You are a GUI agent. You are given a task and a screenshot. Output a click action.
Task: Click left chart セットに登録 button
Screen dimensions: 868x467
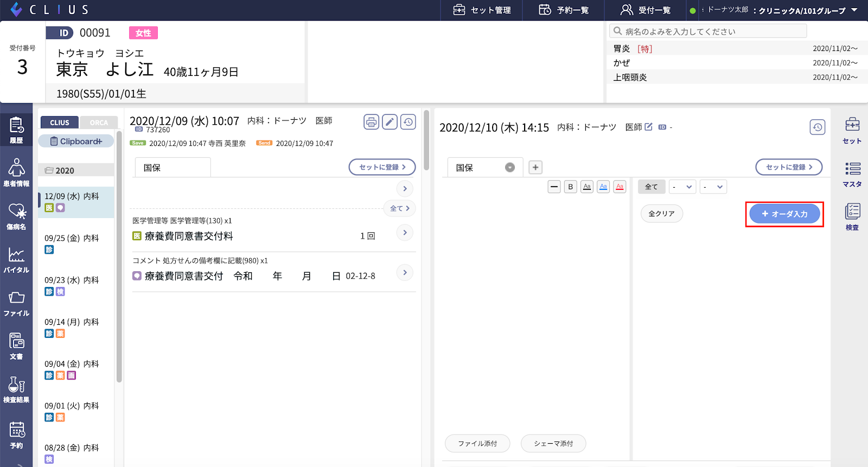[382, 167]
